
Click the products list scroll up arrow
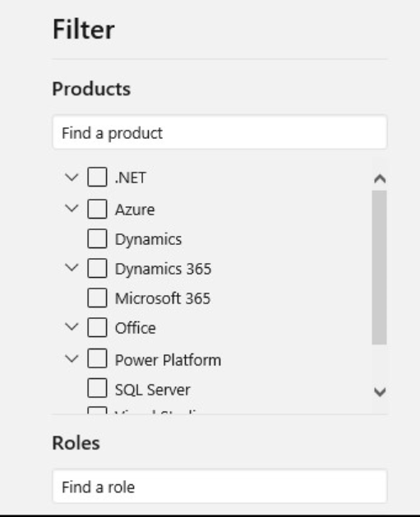pos(380,178)
